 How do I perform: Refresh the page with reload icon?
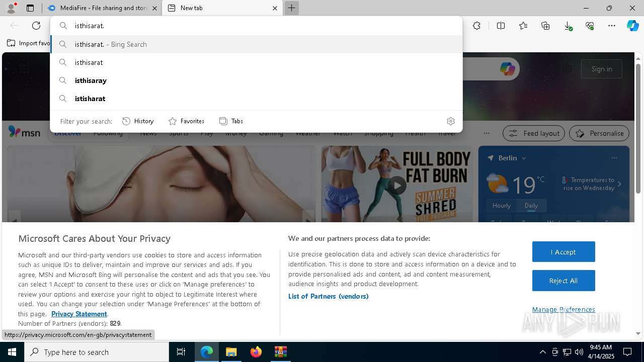36,26
